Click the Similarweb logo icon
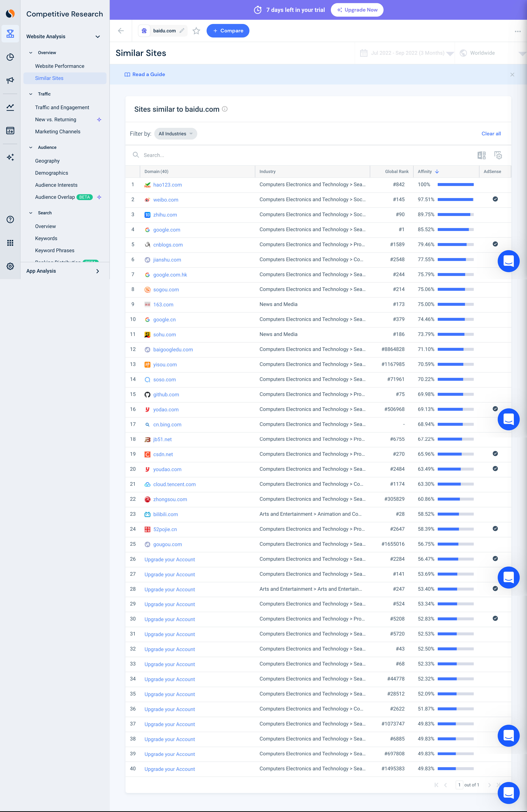527x812 pixels. (x=10, y=13)
